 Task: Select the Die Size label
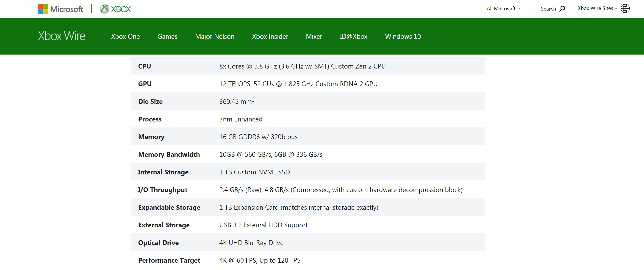coord(150,101)
